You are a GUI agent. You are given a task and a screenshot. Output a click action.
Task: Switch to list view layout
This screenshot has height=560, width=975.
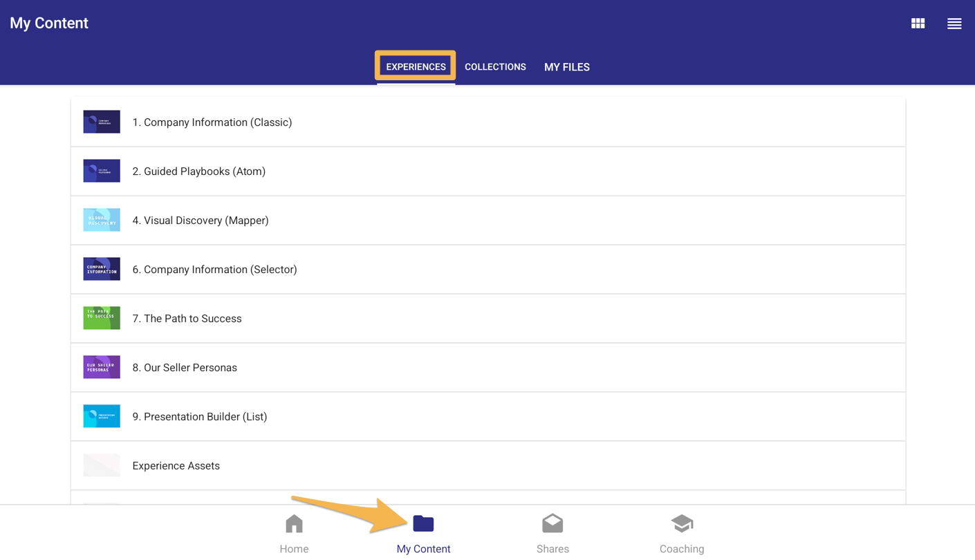[954, 24]
